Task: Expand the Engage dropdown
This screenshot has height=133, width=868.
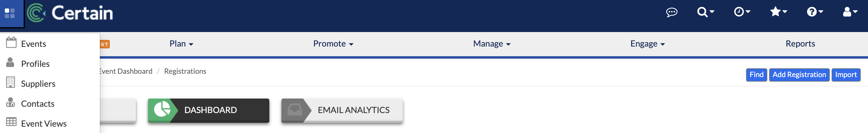Action: (647, 44)
